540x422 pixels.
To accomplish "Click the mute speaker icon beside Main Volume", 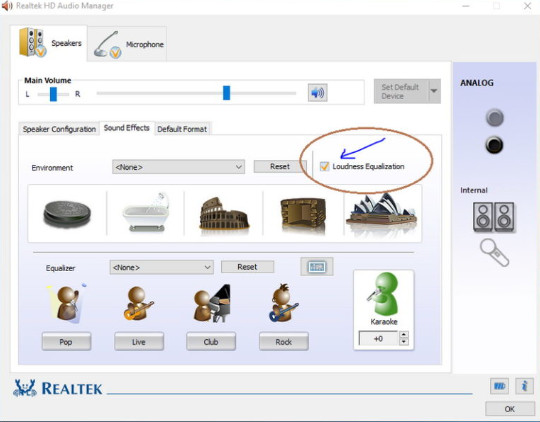I will pos(317,93).
